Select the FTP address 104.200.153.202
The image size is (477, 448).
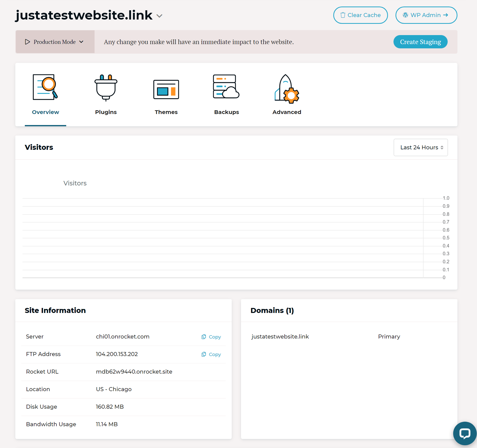pyautogui.click(x=117, y=354)
